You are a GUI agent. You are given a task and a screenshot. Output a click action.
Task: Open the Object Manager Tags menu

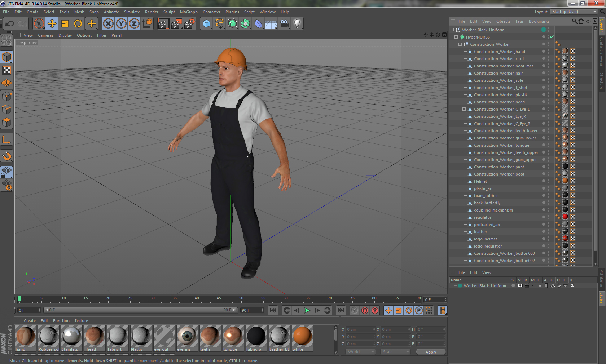[519, 21]
